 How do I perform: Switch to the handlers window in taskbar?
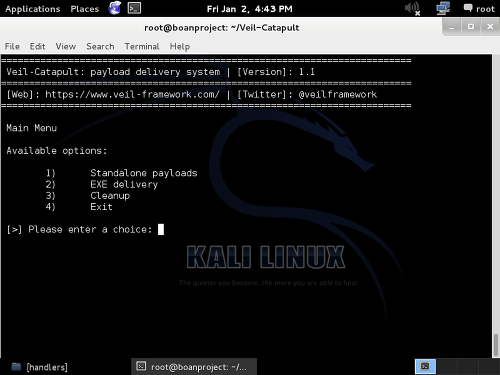[x=39, y=367]
